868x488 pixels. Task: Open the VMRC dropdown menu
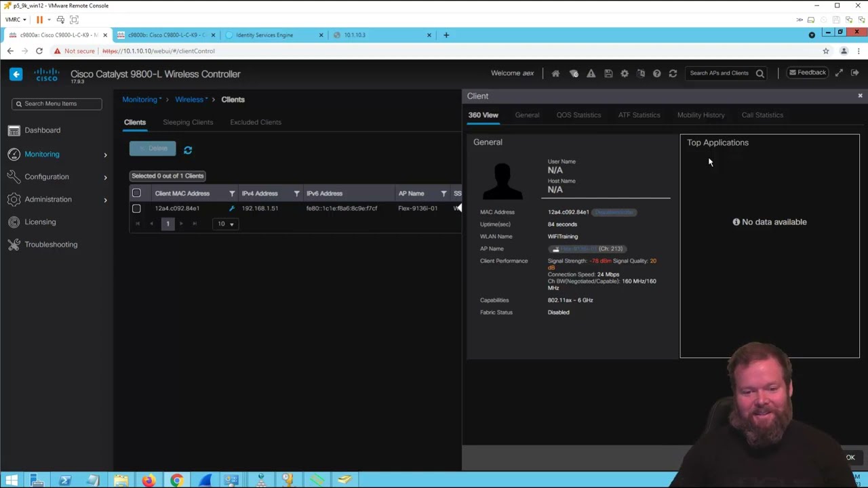[x=15, y=20]
